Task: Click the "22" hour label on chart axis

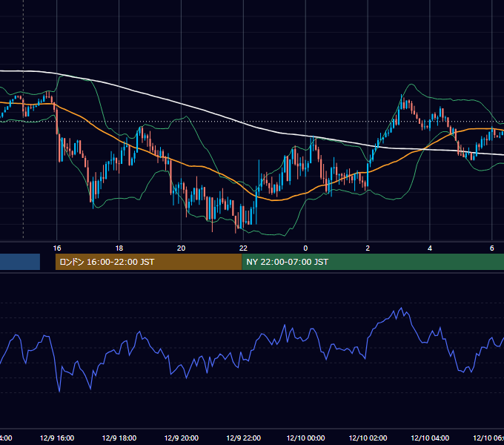Action: 243,248
